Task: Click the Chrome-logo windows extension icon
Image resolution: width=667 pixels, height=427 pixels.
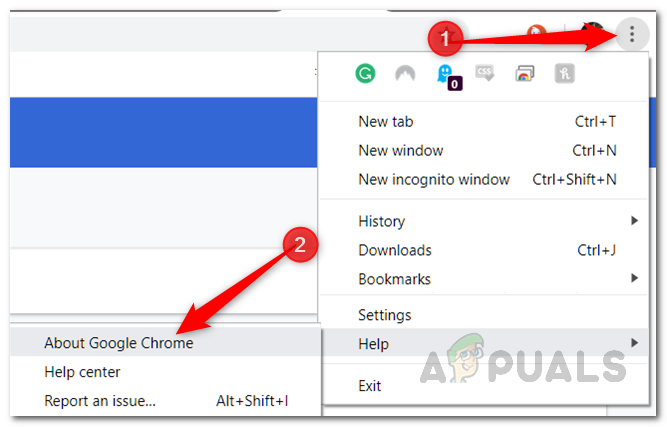Action: click(524, 74)
